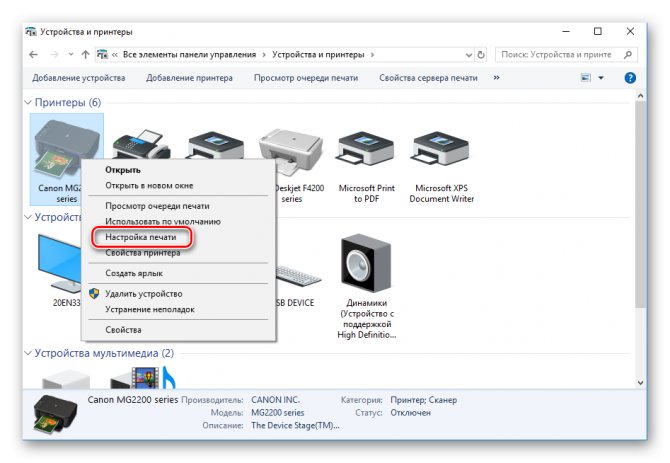
Task: Select the printer icon between Fax and Deskjet
Action: click(x=215, y=145)
